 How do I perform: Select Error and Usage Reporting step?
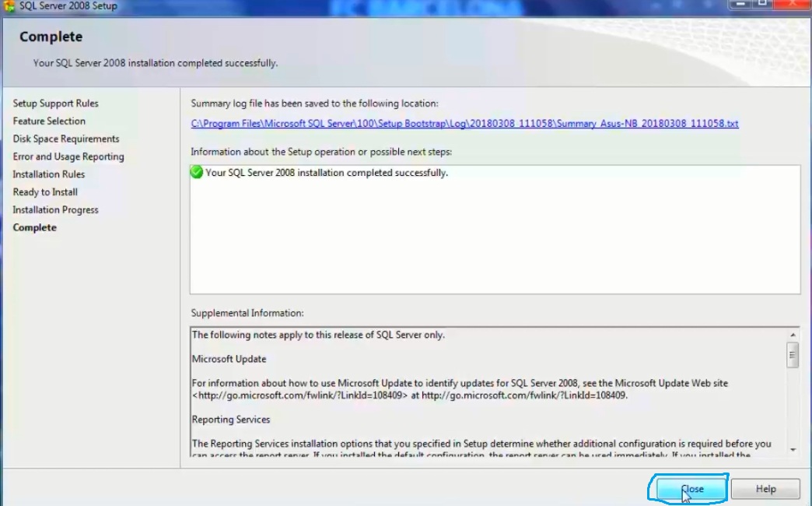(68, 156)
